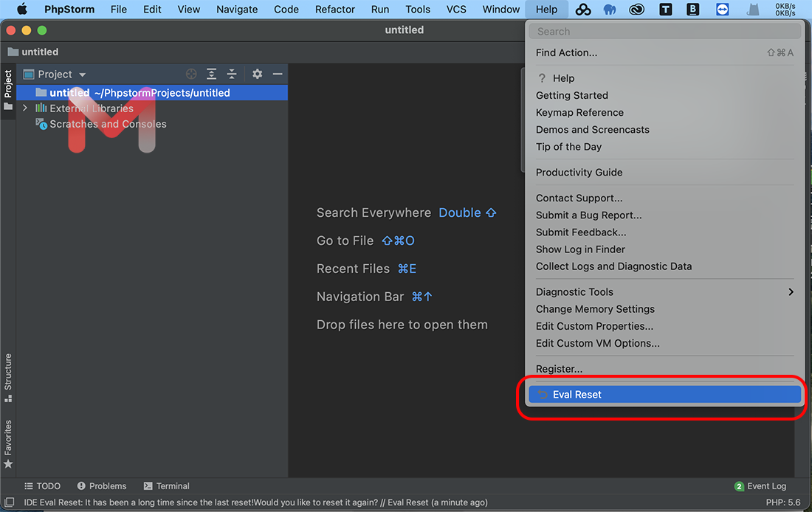Screen dimensions: 812x512
Task: Click the Creative Cloud icon in menu bar
Action: pos(637,10)
